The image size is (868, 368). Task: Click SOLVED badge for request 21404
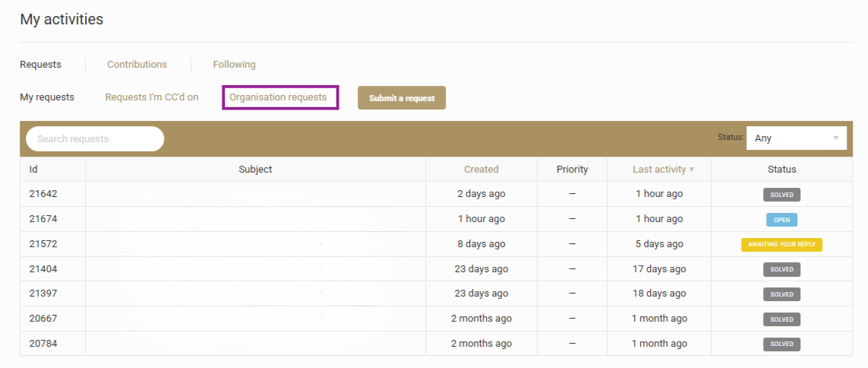pos(781,269)
